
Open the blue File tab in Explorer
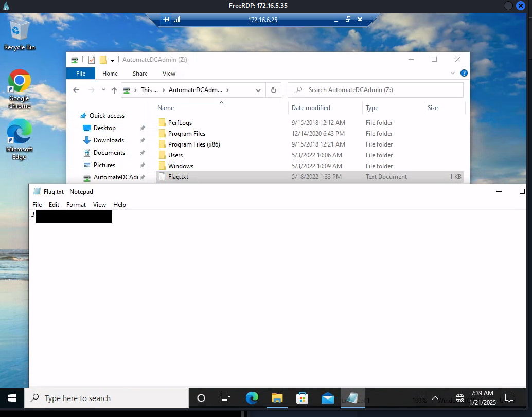click(x=81, y=74)
